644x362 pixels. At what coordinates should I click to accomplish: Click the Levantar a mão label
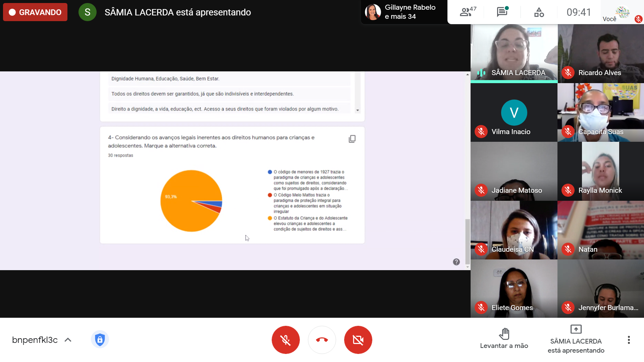504,346
